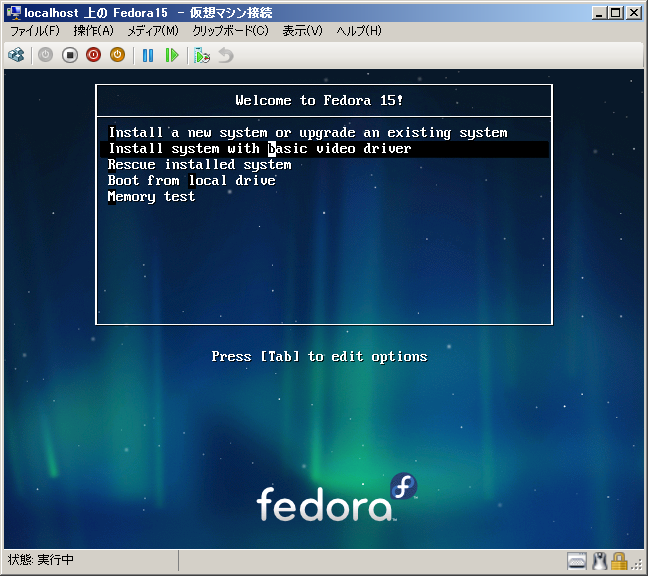Screen dimensions: 648x576
Task: Turn off the VM with the black stop icon
Action: [x=70, y=55]
